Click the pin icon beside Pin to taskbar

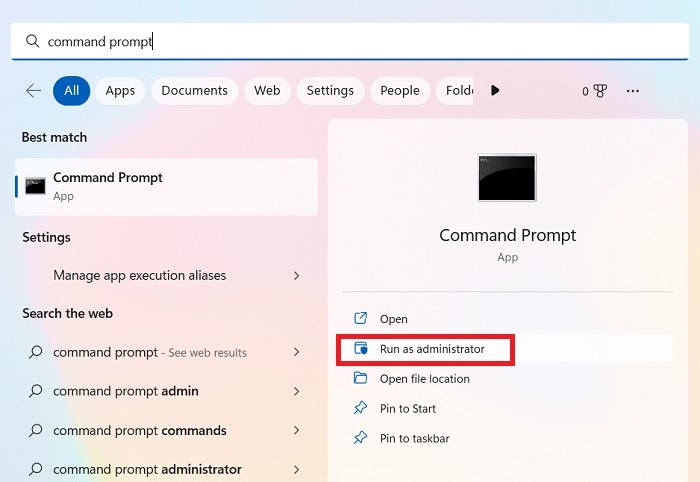[x=360, y=437]
